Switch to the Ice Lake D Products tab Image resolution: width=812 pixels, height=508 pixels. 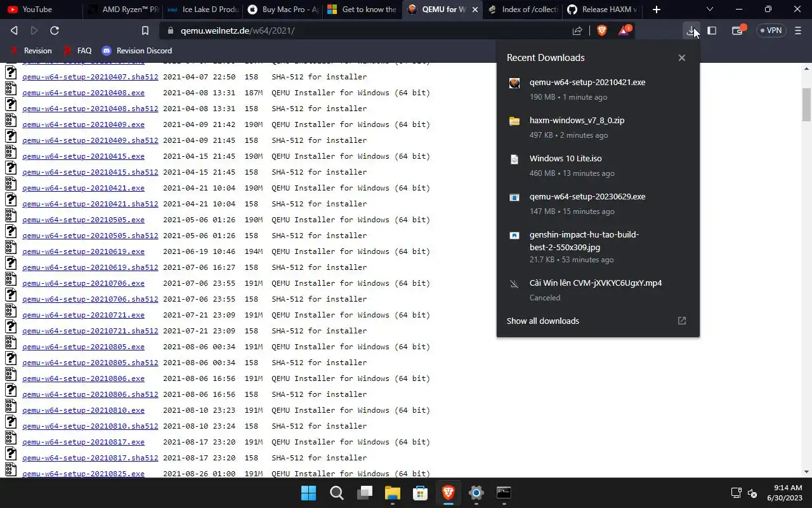202,10
